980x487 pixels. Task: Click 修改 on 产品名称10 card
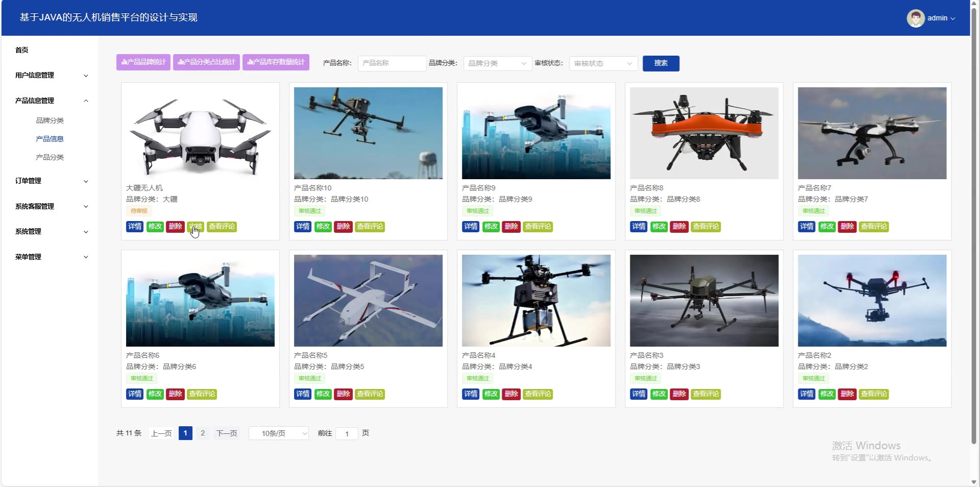tap(323, 227)
